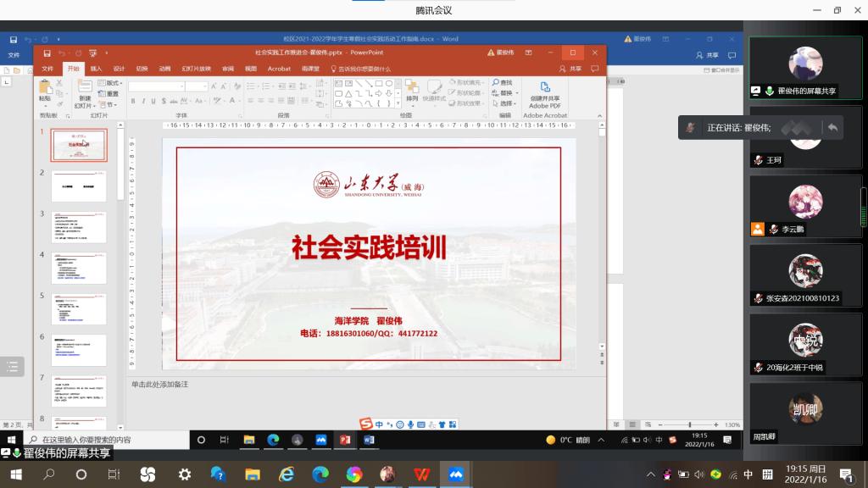Open comments icon in PowerPoint title area
868x488 pixels.
click(594, 69)
